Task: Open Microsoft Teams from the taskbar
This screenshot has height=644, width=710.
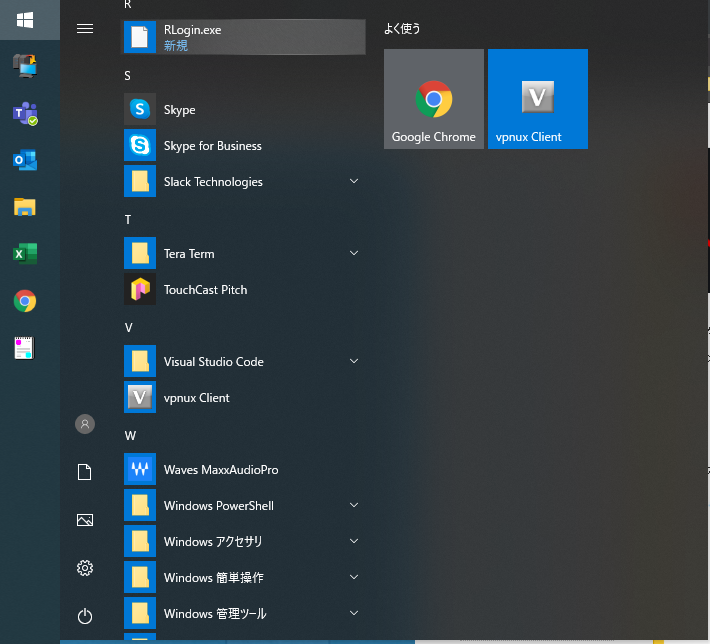Action: [25, 113]
